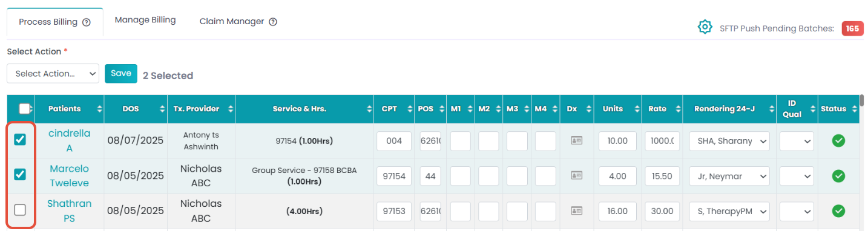Image resolution: width=868 pixels, height=231 pixels.
Task: Open Dx card icon for cindrella A
Action: click(x=577, y=140)
